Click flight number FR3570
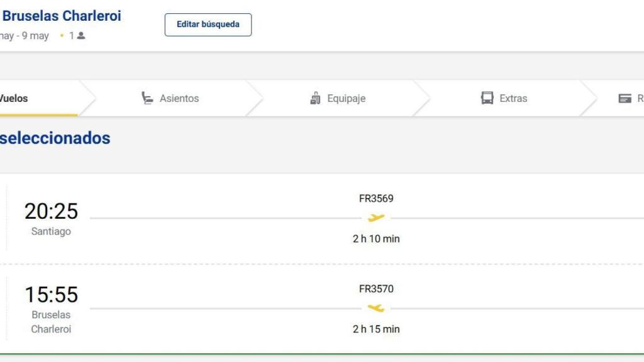644x362 pixels. coord(376,289)
